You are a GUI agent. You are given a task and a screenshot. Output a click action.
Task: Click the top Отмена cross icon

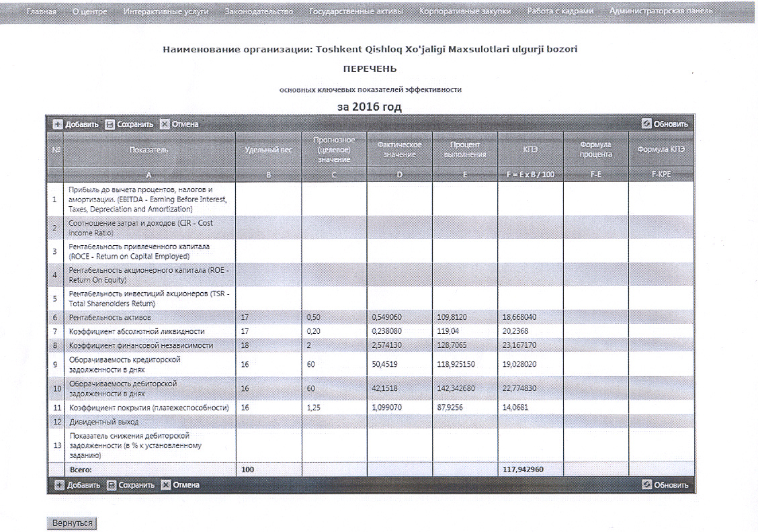point(165,124)
